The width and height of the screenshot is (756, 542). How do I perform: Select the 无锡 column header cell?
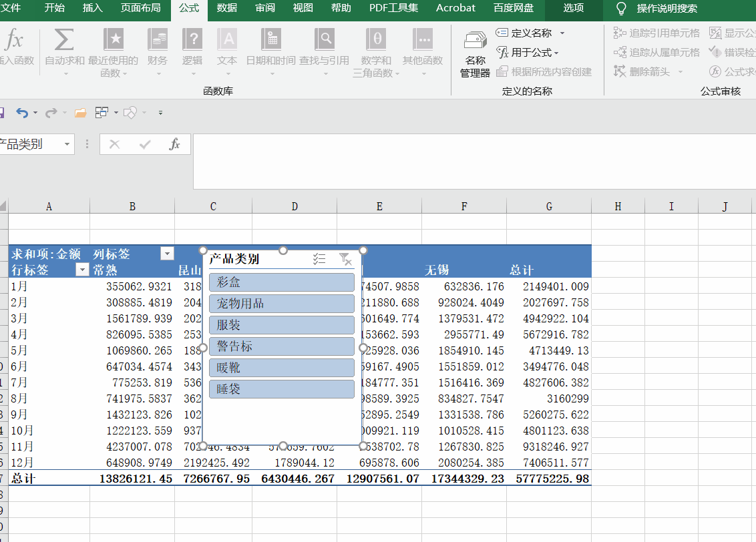(464, 270)
